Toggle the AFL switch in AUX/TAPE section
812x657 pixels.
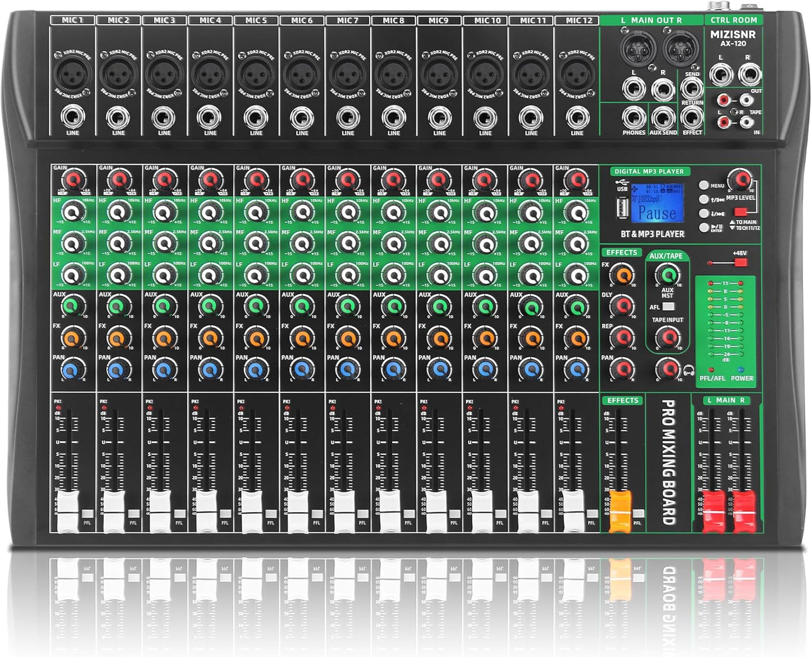pyautogui.click(x=668, y=307)
